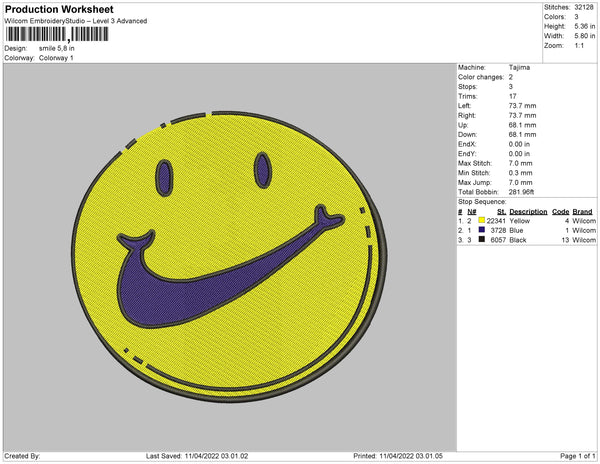Click the 'Production Worksheet' title
This screenshot has height=464, width=600.
pos(59,9)
